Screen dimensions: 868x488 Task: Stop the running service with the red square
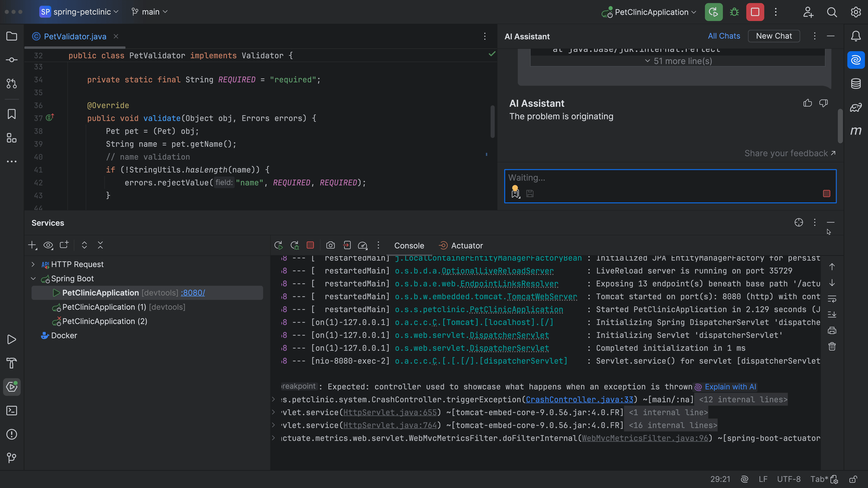click(310, 245)
